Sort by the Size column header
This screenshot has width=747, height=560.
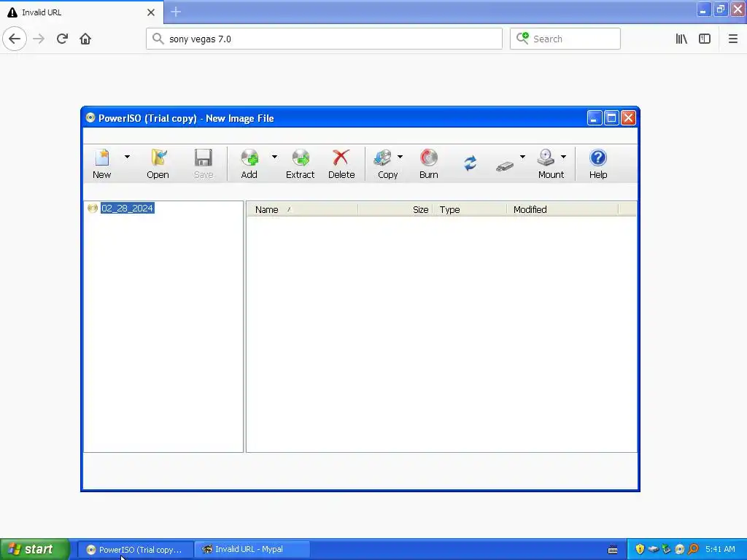[x=395, y=209]
